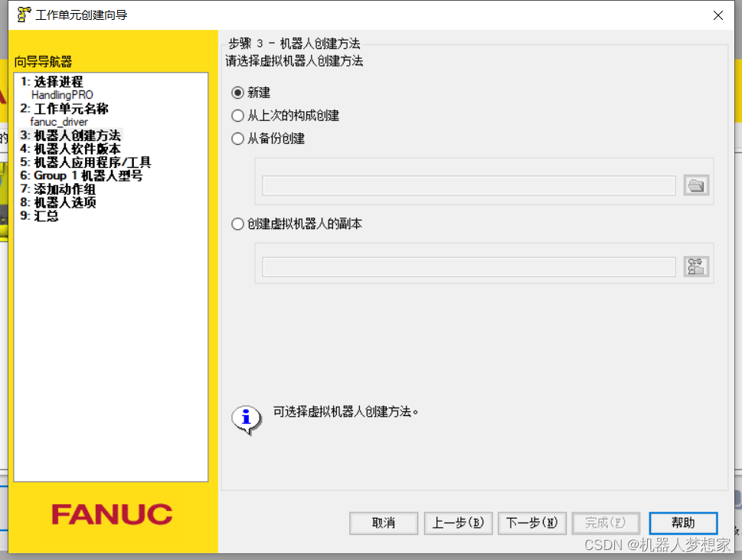Select navigator step 6: Group 1 机器人型号

(81, 175)
